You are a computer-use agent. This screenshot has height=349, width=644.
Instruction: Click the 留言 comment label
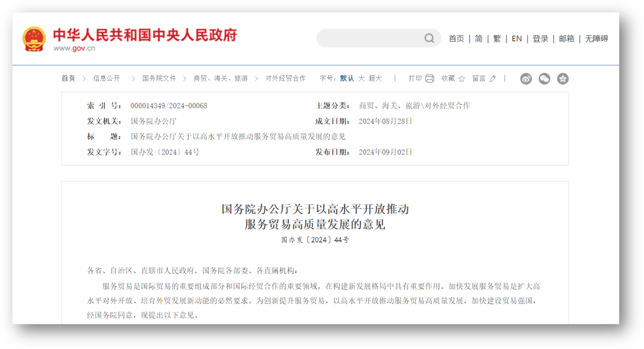tap(479, 78)
